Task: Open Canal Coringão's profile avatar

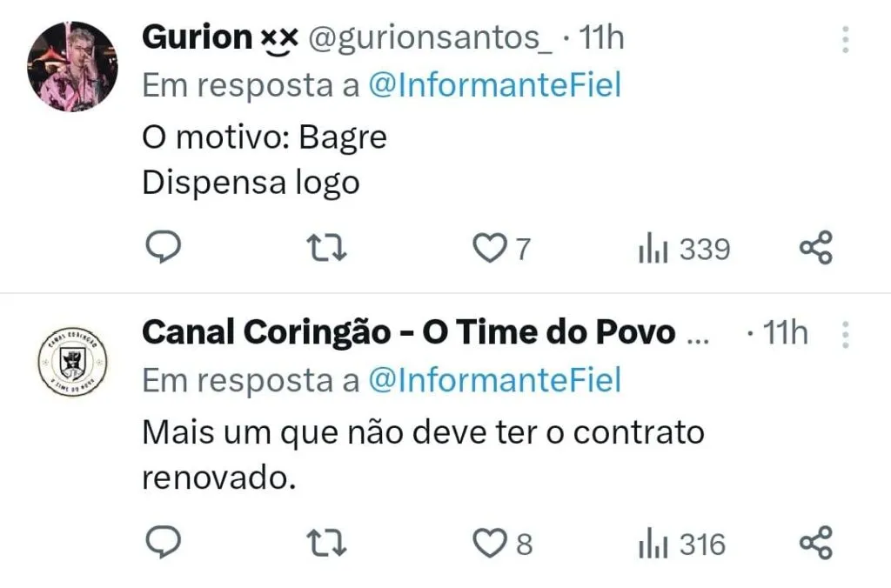Action: coord(71,362)
